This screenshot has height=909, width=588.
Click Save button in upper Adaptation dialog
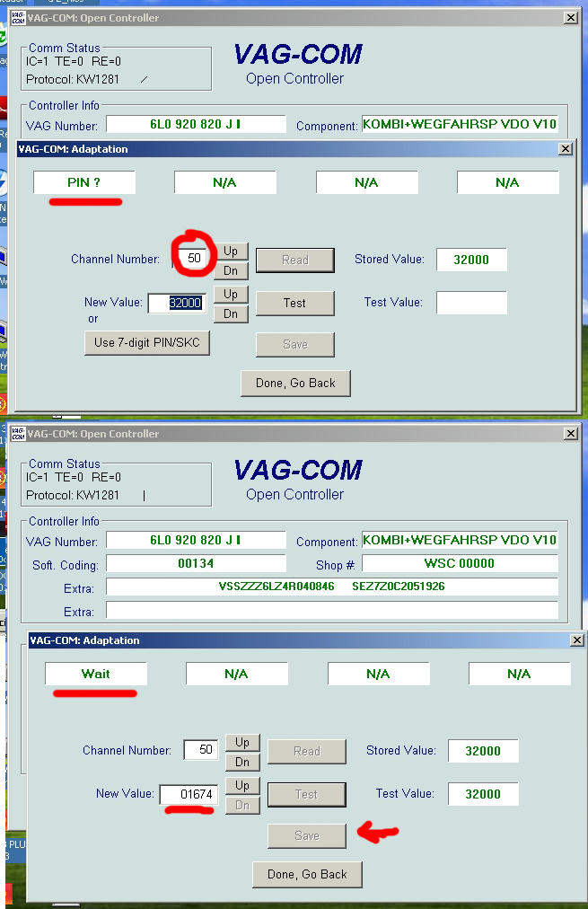point(294,344)
